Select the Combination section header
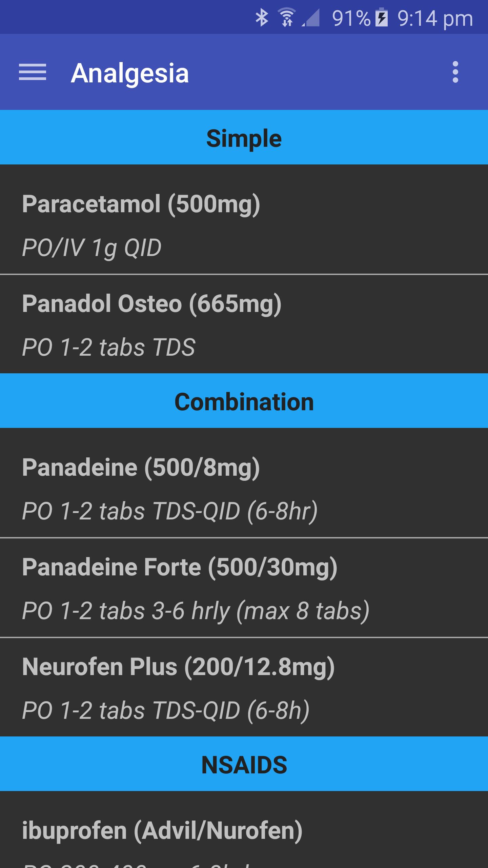This screenshot has height=868, width=488. [244, 401]
